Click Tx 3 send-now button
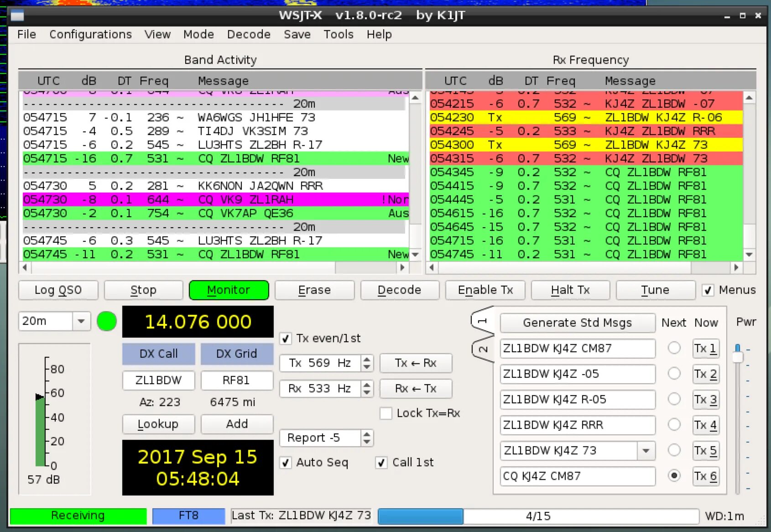This screenshot has height=532, width=771. 705,400
